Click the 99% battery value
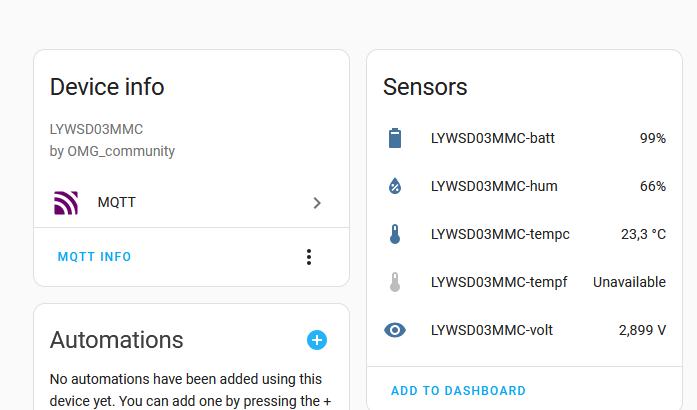 [x=653, y=138]
